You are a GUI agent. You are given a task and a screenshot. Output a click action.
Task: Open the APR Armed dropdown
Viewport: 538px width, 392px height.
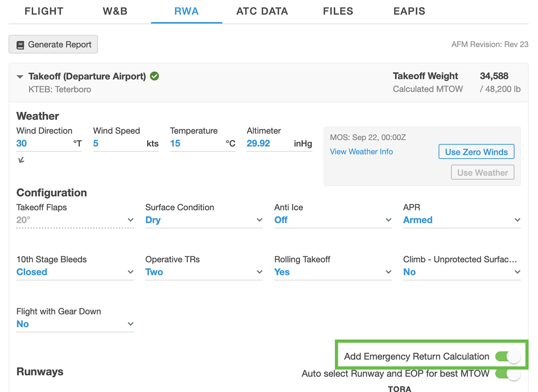[462, 220]
